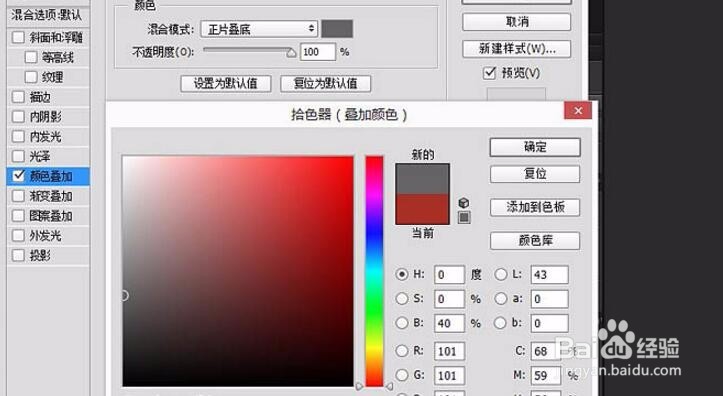Click the C cyan input field showing 68
The height and width of the screenshot is (396, 723).
pyautogui.click(x=546, y=351)
